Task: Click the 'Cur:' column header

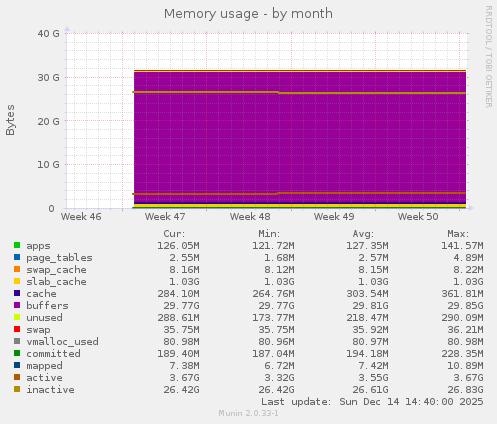Action: tap(174, 234)
